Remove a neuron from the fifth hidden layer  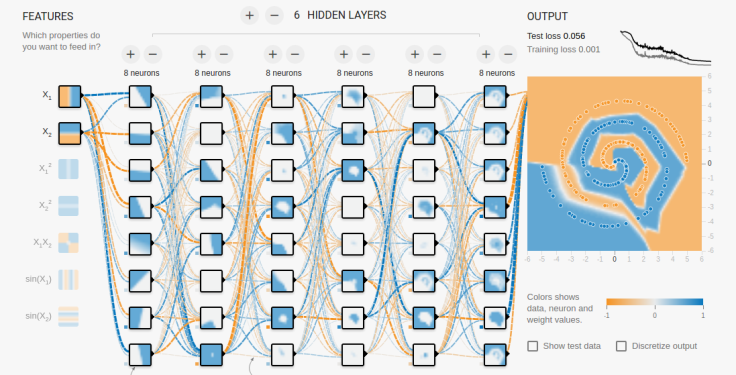(437, 54)
